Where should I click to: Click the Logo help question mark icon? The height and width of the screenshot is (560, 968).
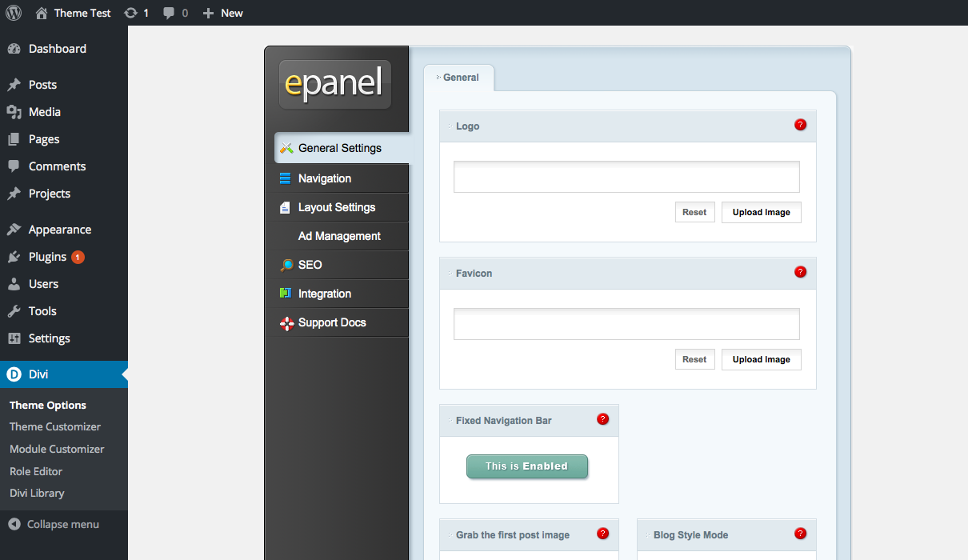(800, 125)
